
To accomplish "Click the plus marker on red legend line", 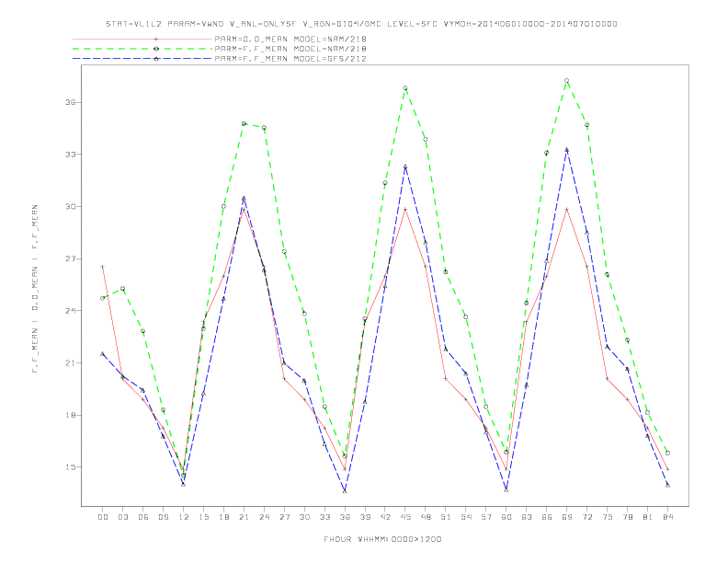I will point(156,39).
